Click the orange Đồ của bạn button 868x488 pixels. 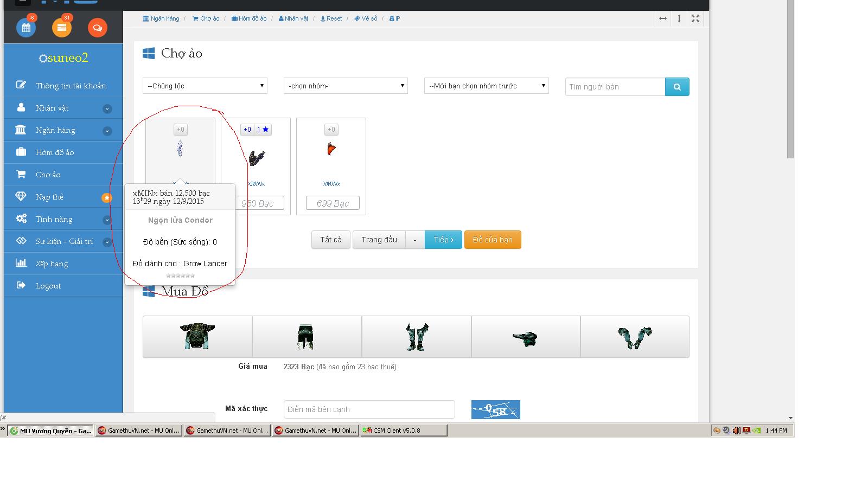tap(493, 240)
